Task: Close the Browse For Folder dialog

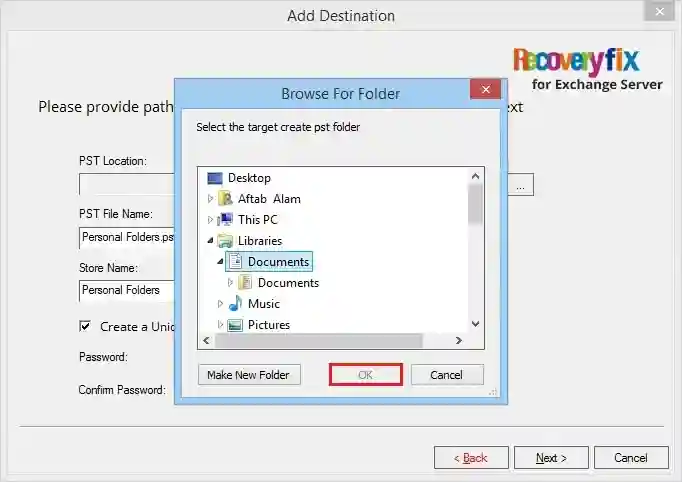Action: click(485, 89)
